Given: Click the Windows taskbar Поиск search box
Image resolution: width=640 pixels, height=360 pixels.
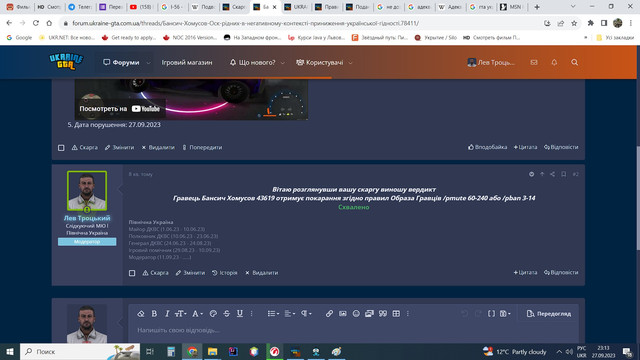Looking at the screenshot, I should [x=80, y=351].
